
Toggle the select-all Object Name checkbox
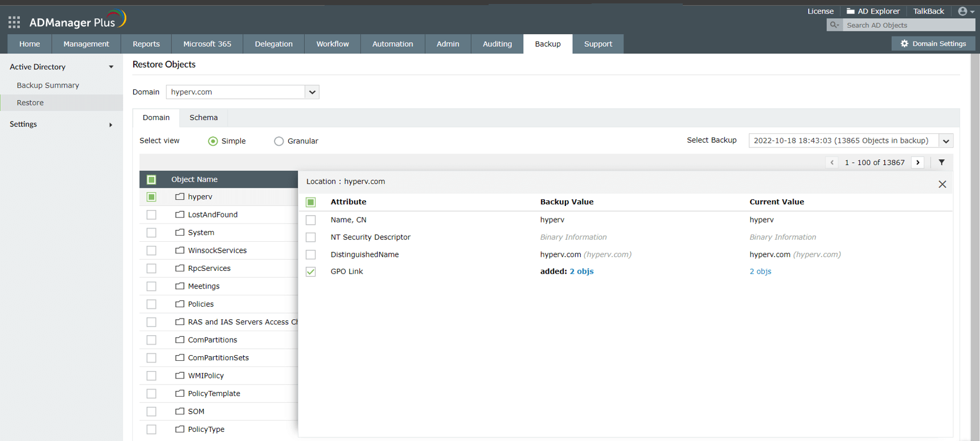coord(151,180)
